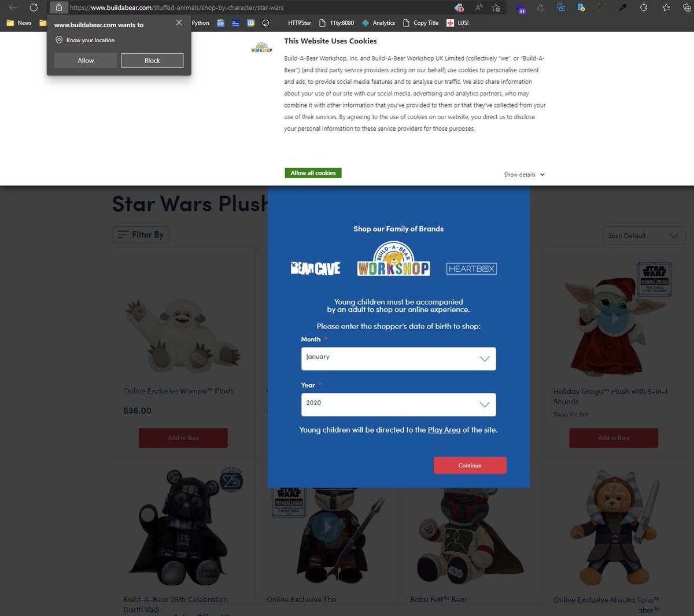Open Holiday Grogu Plush with 5-in-1 Sounds
The image size is (694, 616).
611,396
